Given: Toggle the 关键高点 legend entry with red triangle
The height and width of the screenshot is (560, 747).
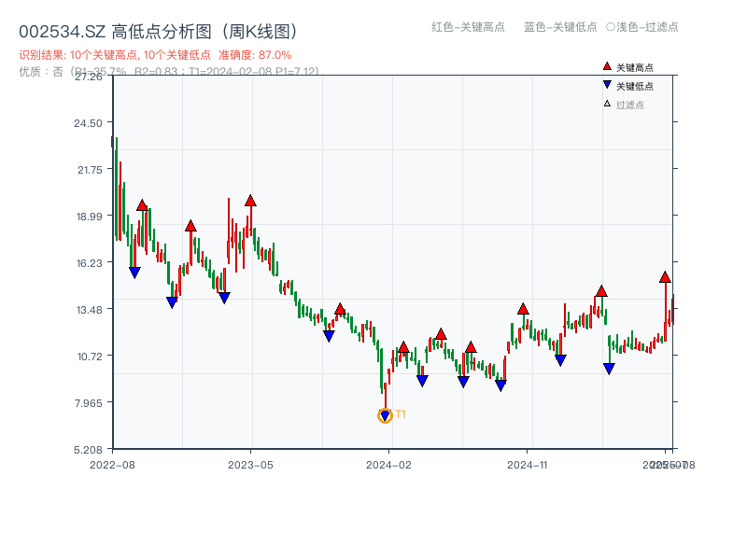Looking at the screenshot, I should point(628,67).
